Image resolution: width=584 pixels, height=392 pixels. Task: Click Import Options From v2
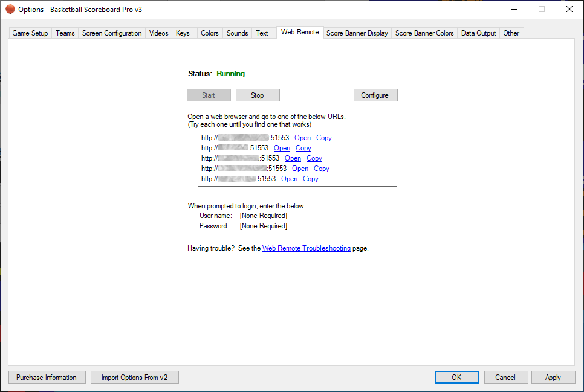(135, 378)
